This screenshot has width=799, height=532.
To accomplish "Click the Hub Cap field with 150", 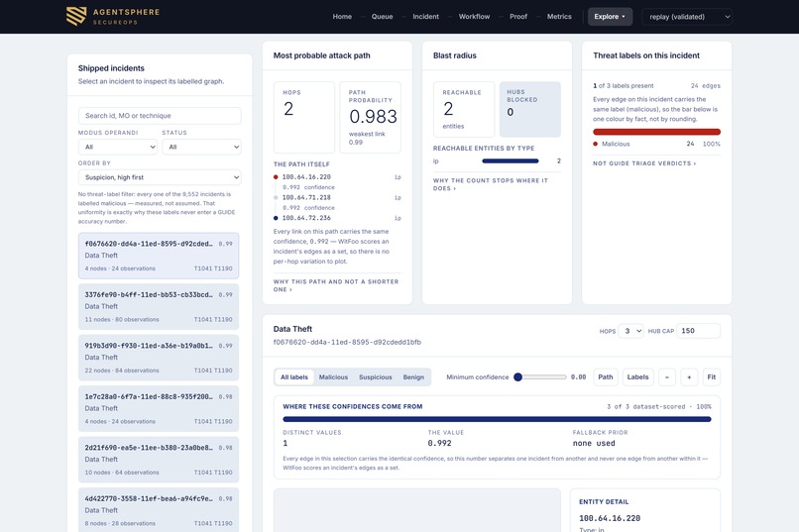I will [698, 331].
